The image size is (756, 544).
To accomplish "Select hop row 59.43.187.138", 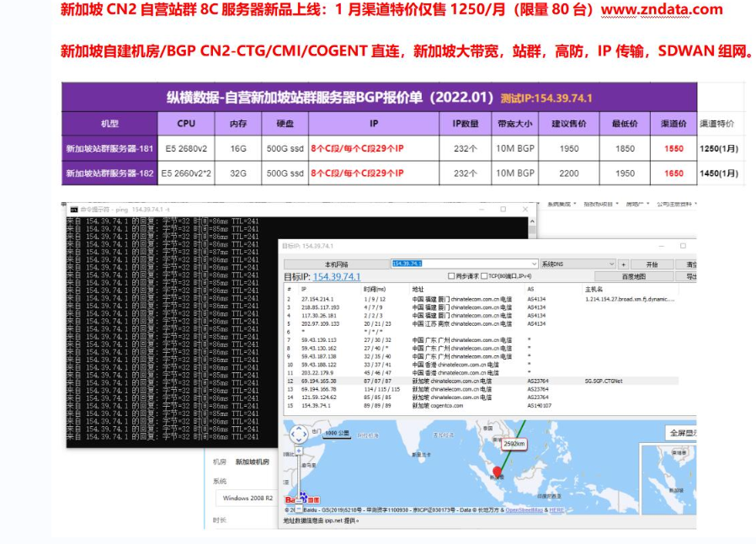I will click(481, 356).
